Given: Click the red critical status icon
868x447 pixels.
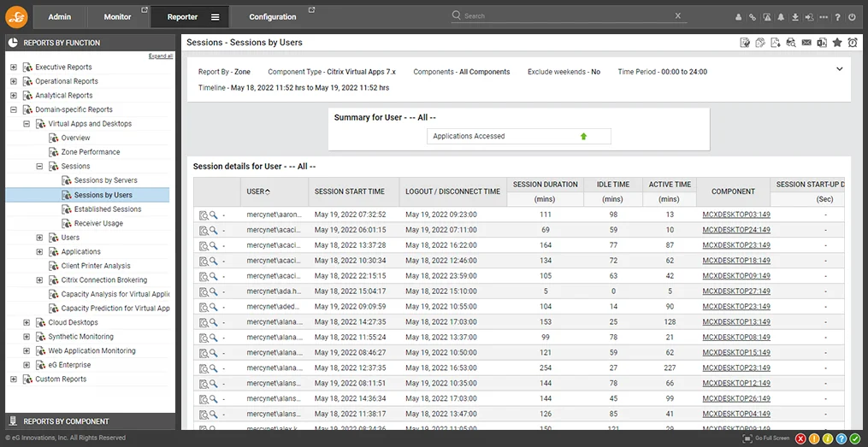Looking at the screenshot, I should (800, 438).
